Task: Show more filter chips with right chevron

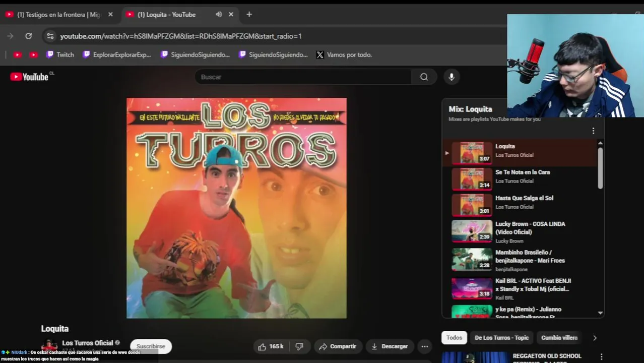Action: 595,338
